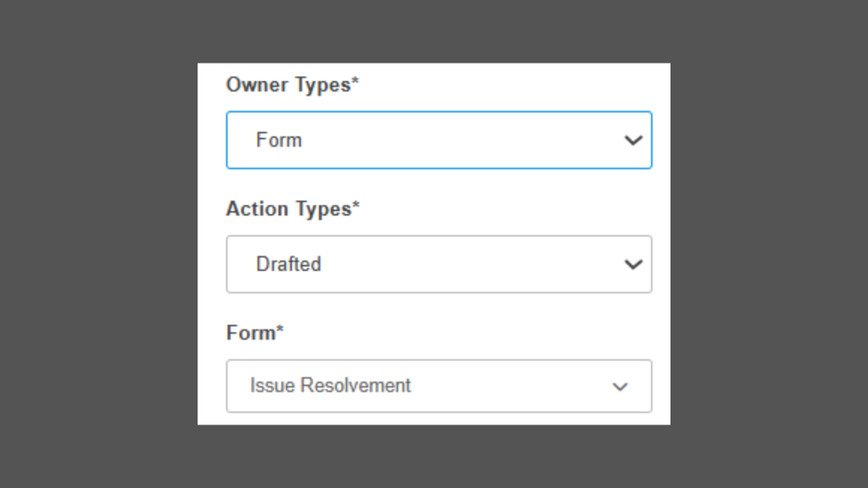Click the 'Form*' field label
The height and width of the screenshot is (488, 868).
[251, 333]
